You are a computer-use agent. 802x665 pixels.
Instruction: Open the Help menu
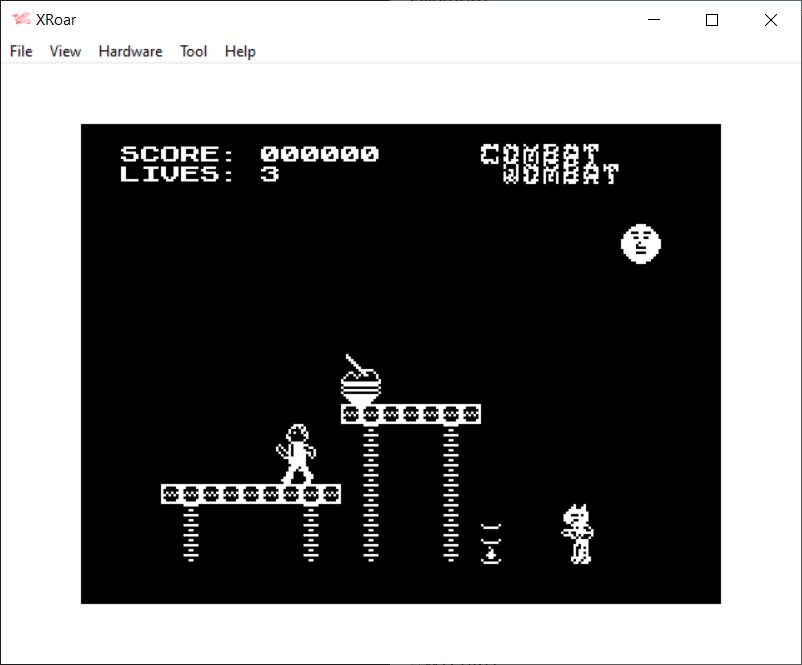pyautogui.click(x=240, y=51)
